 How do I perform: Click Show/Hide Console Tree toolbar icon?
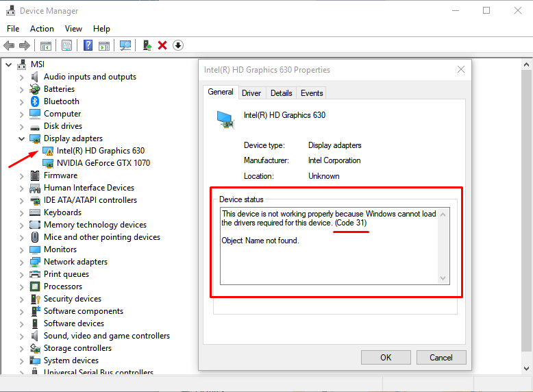[x=45, y=45]
